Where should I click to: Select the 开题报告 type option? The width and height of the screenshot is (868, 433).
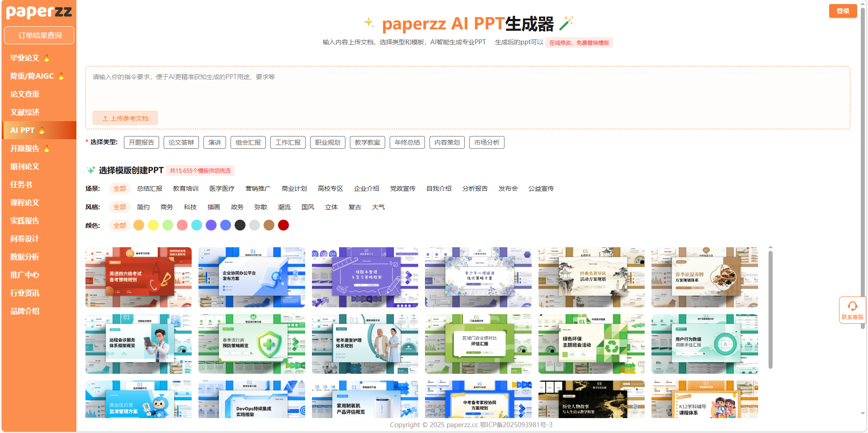coord(142,142)
